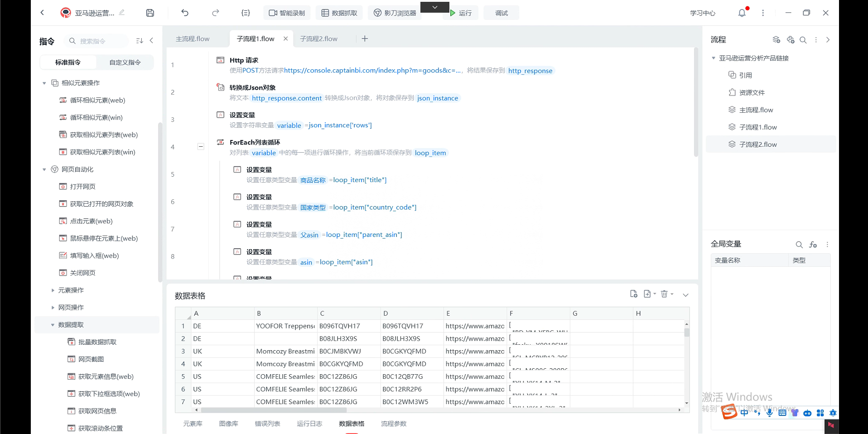Open the code view braces icon
This screenshot has width=868, height=434.
point(246,13)
